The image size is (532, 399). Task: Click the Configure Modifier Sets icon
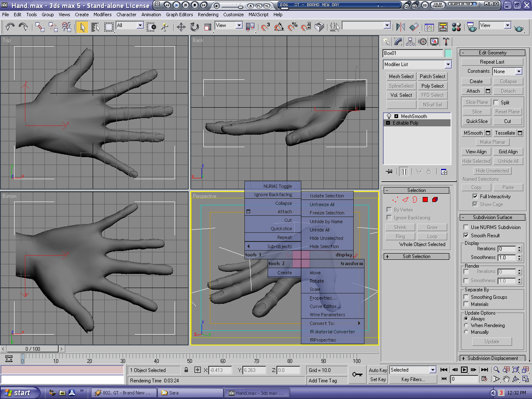click(x=444, y=171)
